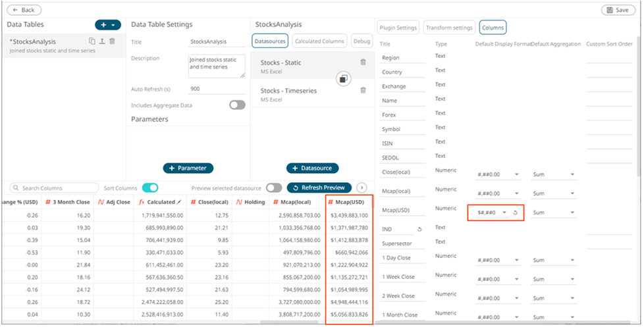Open the Plugin Settings tab

point(398,28)
